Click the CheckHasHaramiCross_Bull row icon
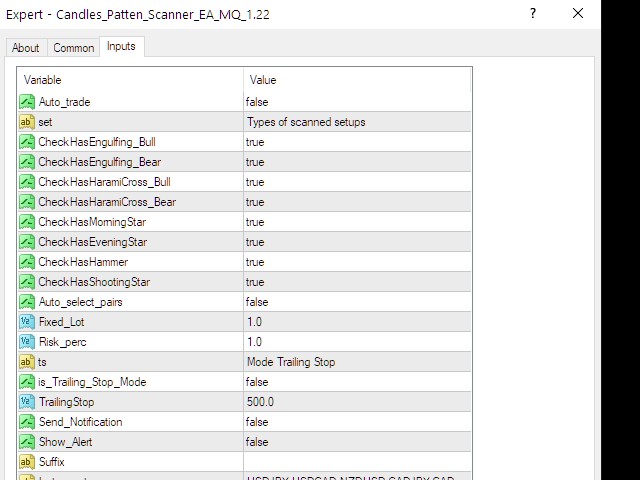 point(27,182)
